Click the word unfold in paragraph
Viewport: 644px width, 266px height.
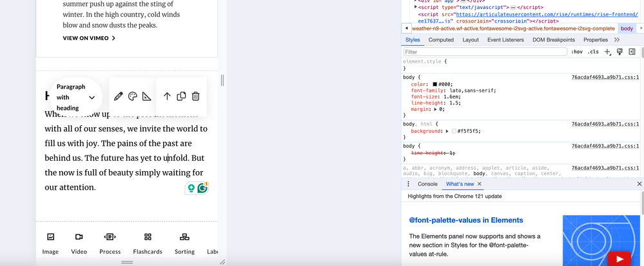[176, 158]
